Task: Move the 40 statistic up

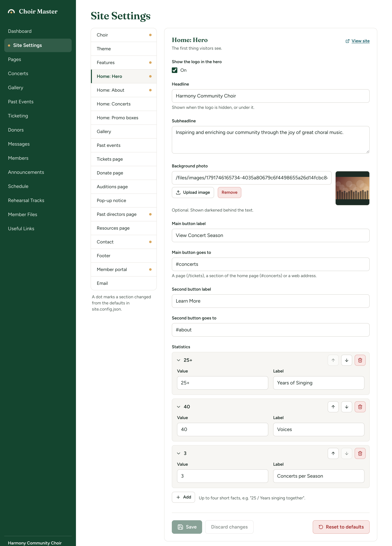Action: point(333,407)
